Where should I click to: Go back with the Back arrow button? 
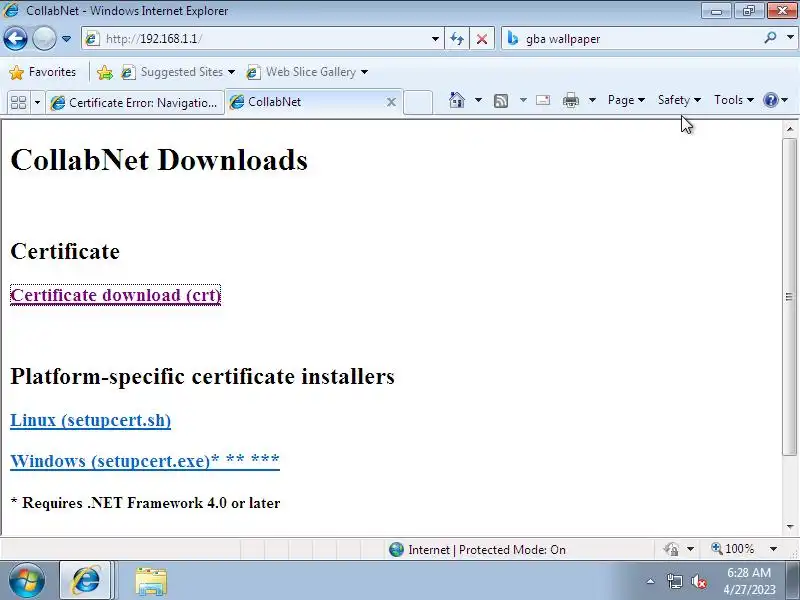click(15, 39)
